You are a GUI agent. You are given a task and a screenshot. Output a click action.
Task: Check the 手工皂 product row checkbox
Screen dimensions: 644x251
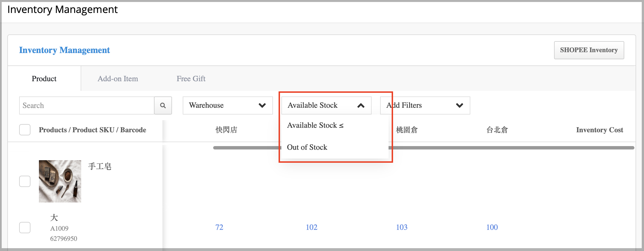(x=25, y=181)
